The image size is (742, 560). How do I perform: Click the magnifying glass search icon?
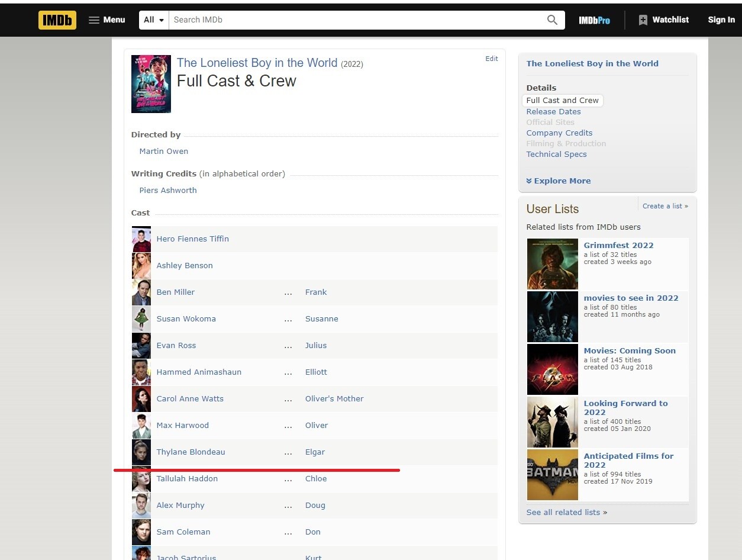(552, 20)
